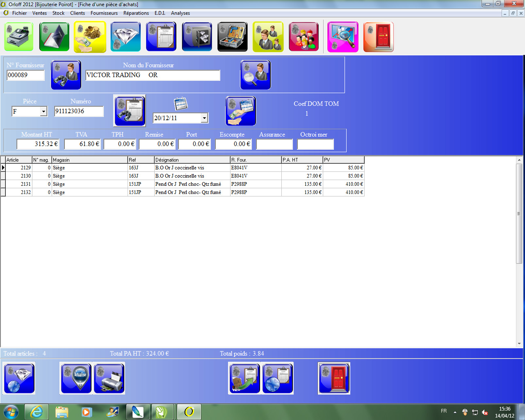Create new document with clipboard plus icon
The width and height of the screenshot is (525, 420).
point(278,378)
